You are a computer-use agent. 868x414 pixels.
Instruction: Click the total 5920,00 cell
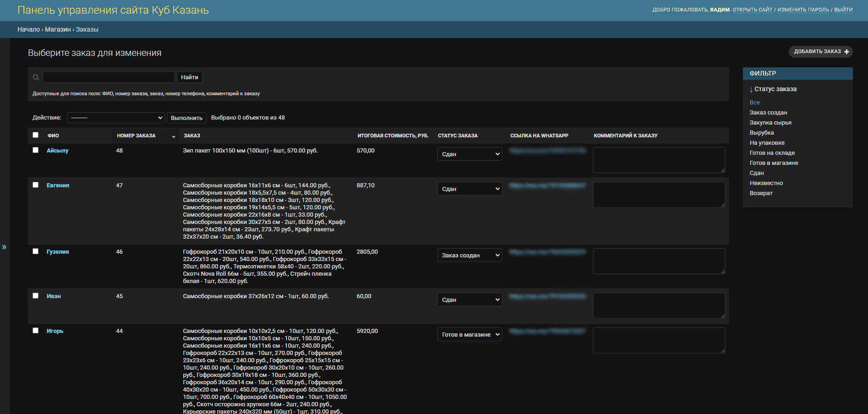click(367, 331)
